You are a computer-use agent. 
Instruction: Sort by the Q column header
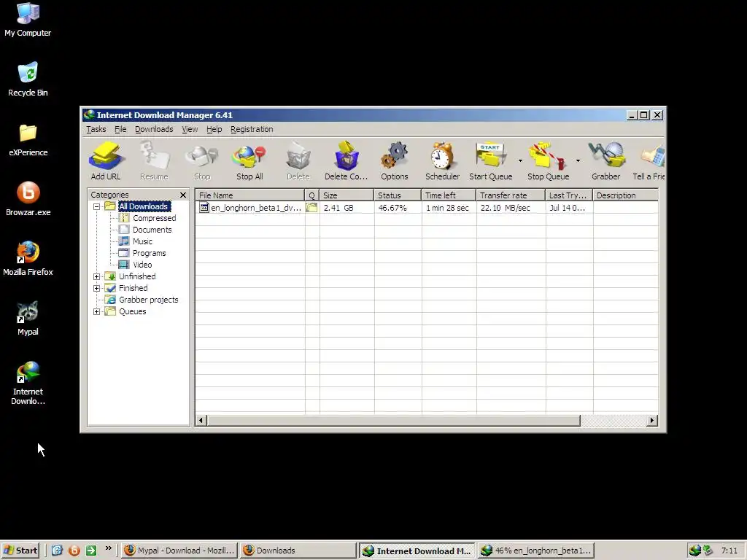pos(312,195)
